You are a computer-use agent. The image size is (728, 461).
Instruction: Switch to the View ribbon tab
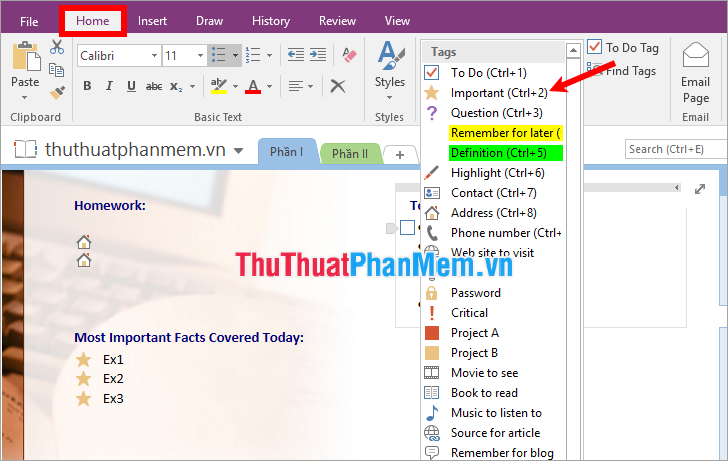tap(397, 21)
